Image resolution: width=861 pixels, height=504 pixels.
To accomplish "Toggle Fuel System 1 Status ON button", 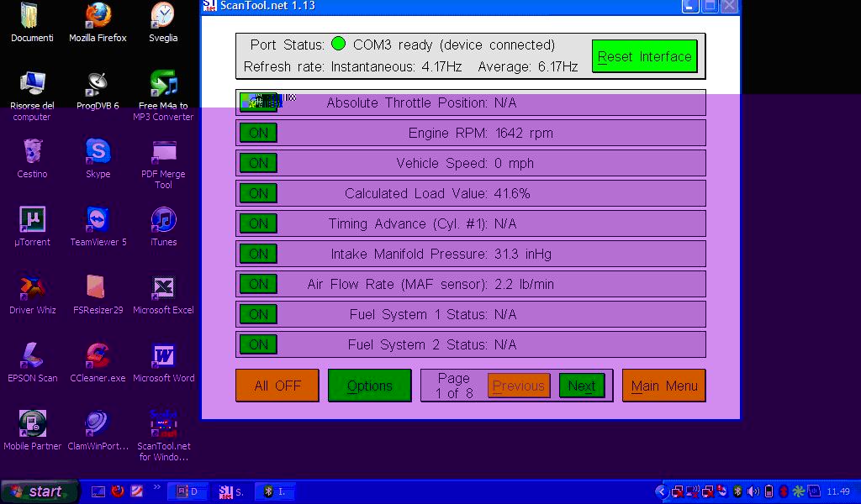I will 259,314.
